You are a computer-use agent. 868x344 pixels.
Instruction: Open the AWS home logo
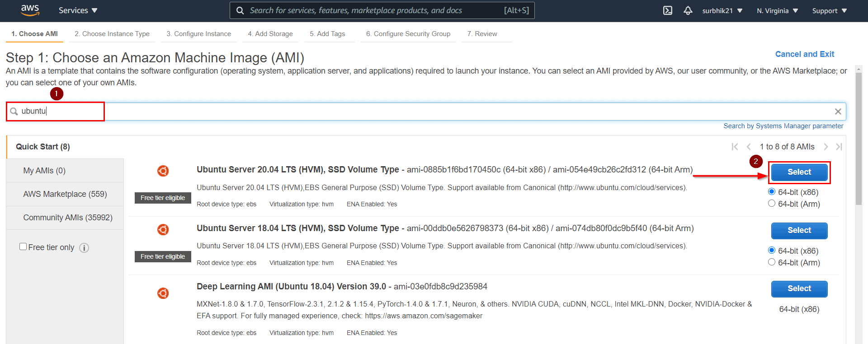30,10
